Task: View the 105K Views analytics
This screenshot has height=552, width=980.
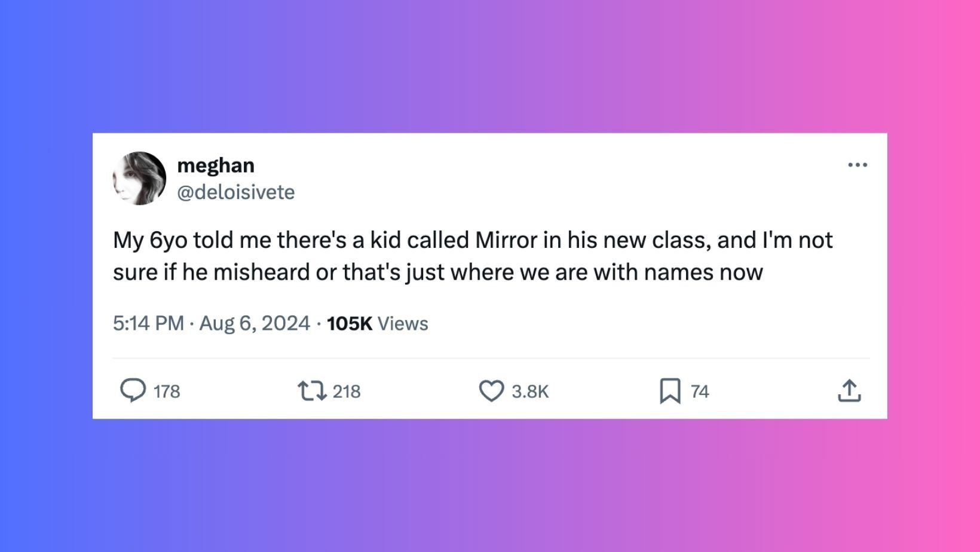Action: (378, 323)
